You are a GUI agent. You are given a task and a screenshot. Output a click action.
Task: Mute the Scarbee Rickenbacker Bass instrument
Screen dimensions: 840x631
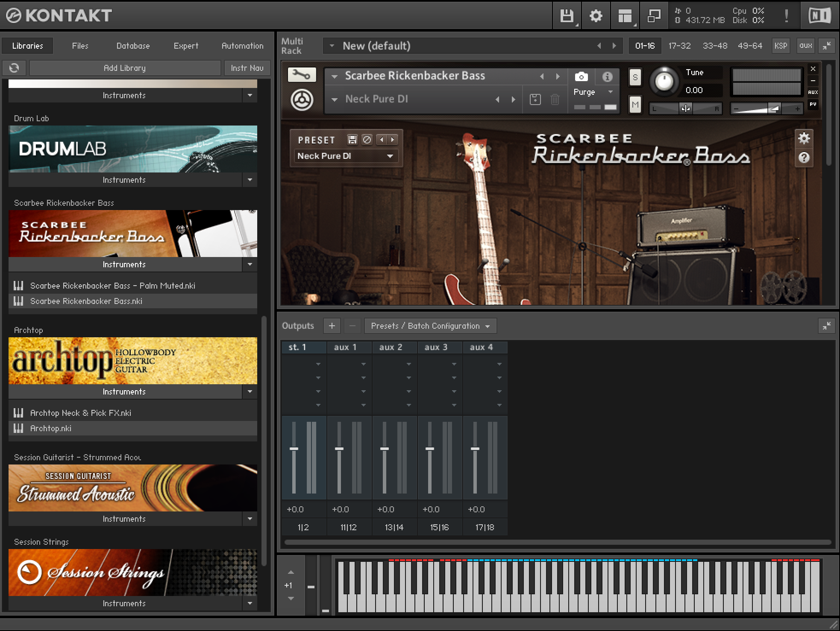[x=635, y=104]
